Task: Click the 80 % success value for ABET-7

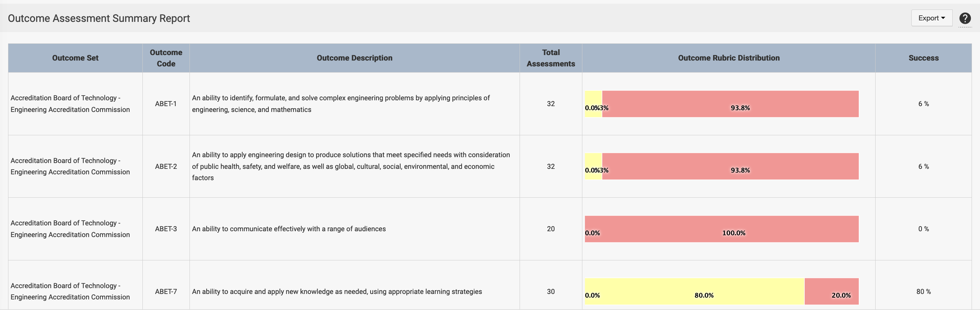Action: (x=923, y=291)
